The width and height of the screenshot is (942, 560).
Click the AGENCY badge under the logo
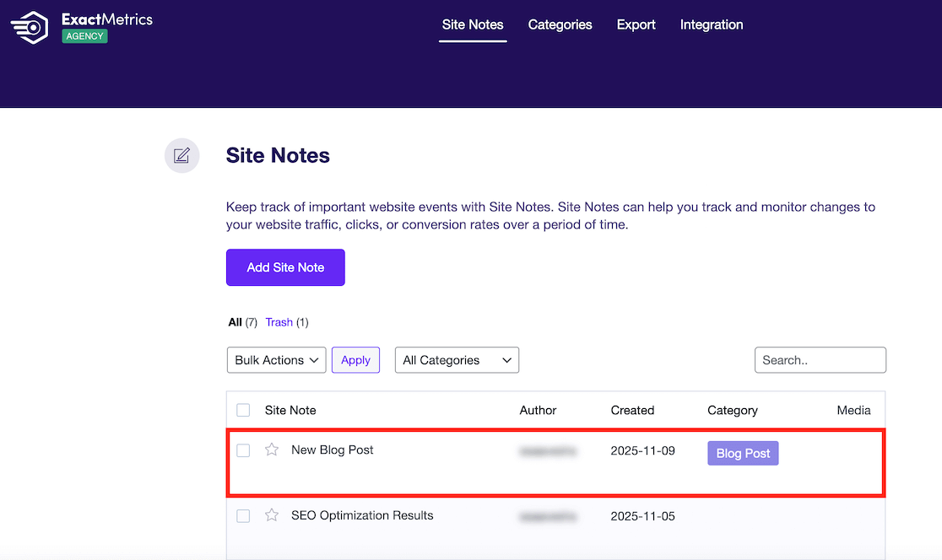pos(84,36)
